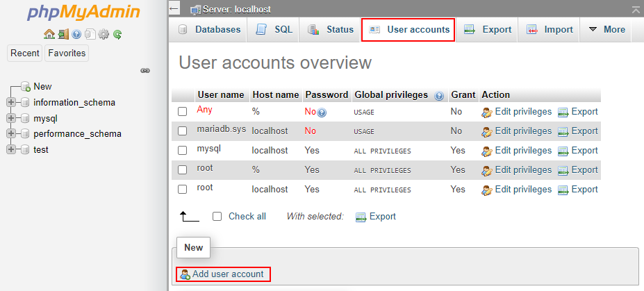644x291 pixels.
Task: Click New in the database tree
Action: [42, 87]
